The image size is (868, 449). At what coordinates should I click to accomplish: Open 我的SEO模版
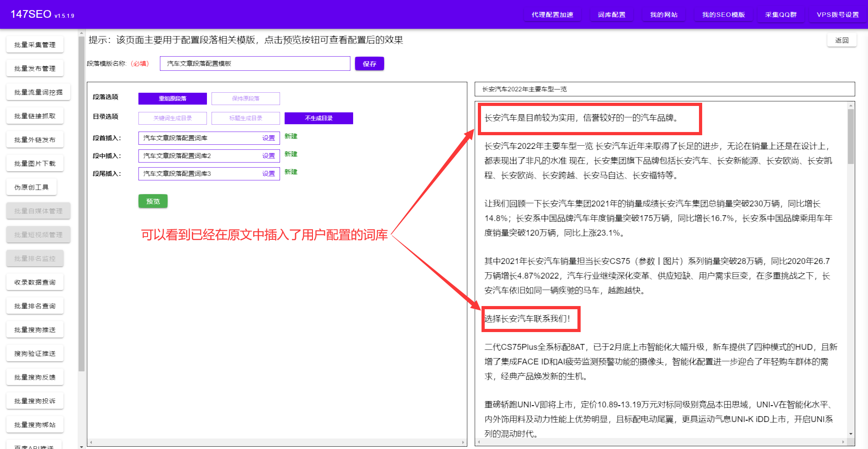point(723,15)
